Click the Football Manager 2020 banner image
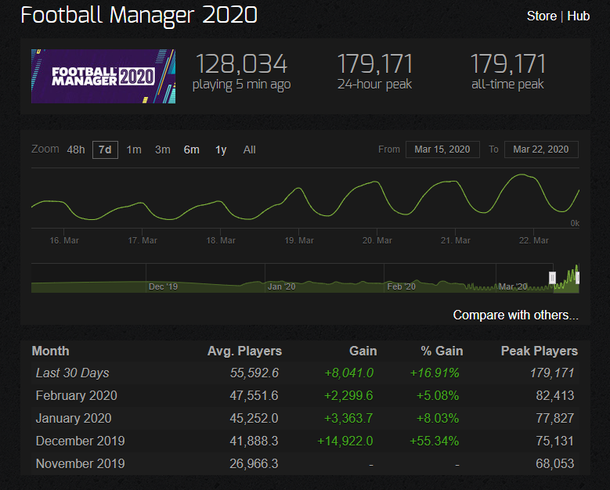The width and height of the screenshot is (610, 490). [x=103, y=76]
